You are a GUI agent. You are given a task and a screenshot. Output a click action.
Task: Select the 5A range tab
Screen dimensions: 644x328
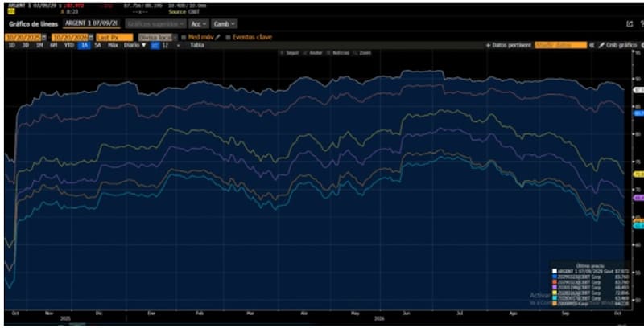[97, 45]
